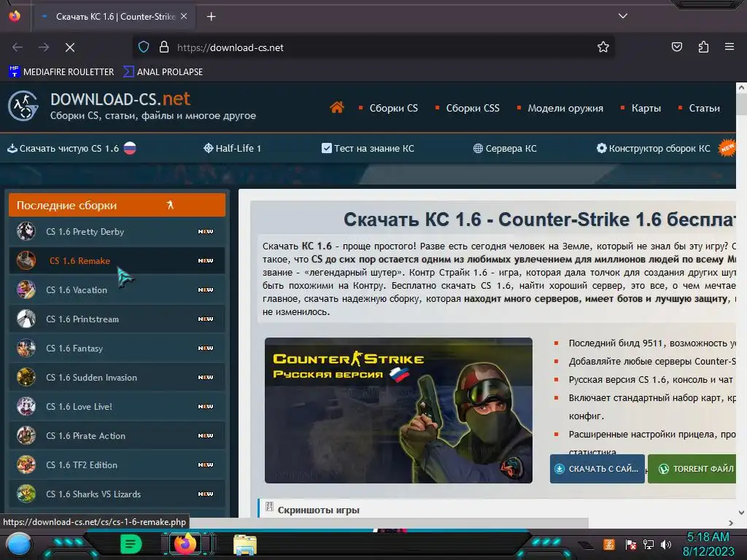
Task: Open the Сборки CSS menu item
Action: (473, 108)
